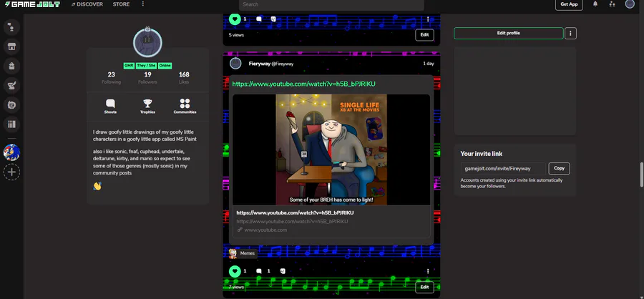Screen dimensions: 644x299
Task: Open the header more options menu
Action: (x=143, y=4)
